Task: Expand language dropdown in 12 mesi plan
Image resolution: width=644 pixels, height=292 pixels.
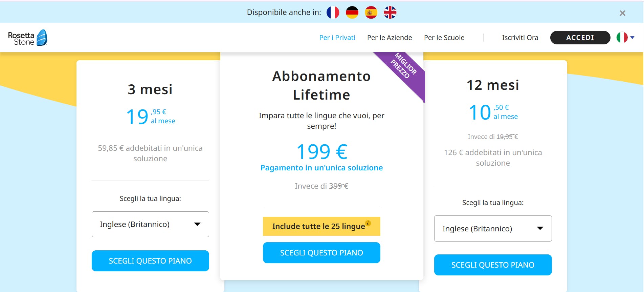Action: pyautogui.click(x=493, y=229)
